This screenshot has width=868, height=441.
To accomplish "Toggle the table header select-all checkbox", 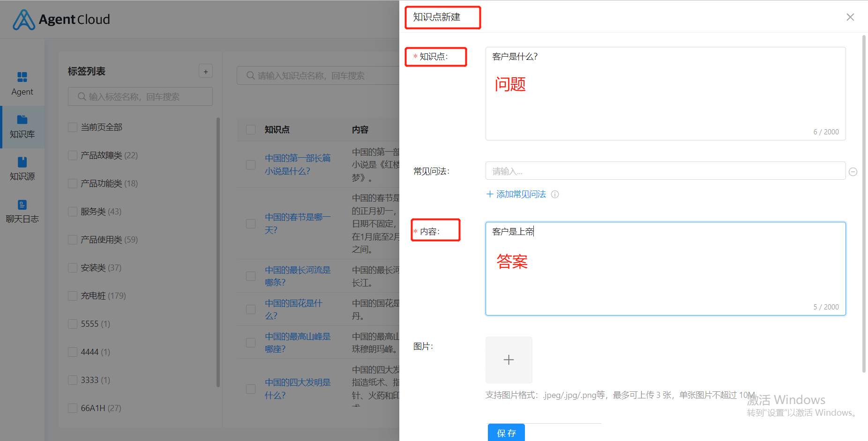I will pos(251,130).
